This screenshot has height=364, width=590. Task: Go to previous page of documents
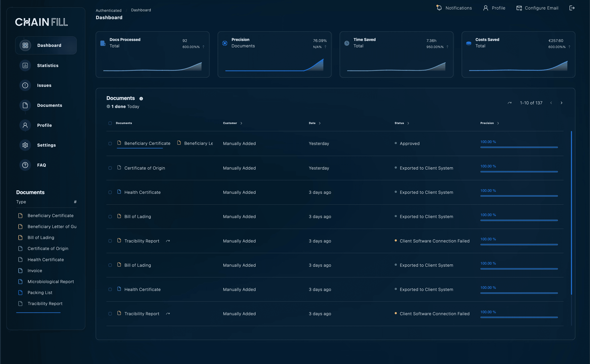[551, 103]
